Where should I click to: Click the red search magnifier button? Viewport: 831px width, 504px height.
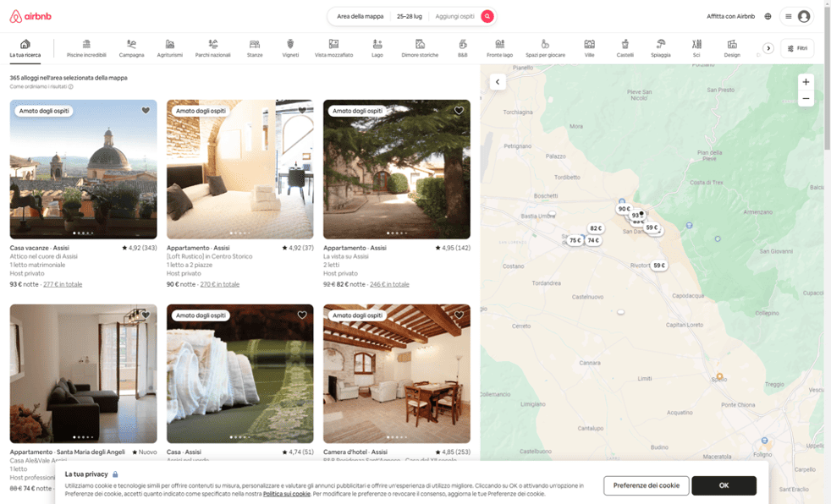click(x=487, y=16)
